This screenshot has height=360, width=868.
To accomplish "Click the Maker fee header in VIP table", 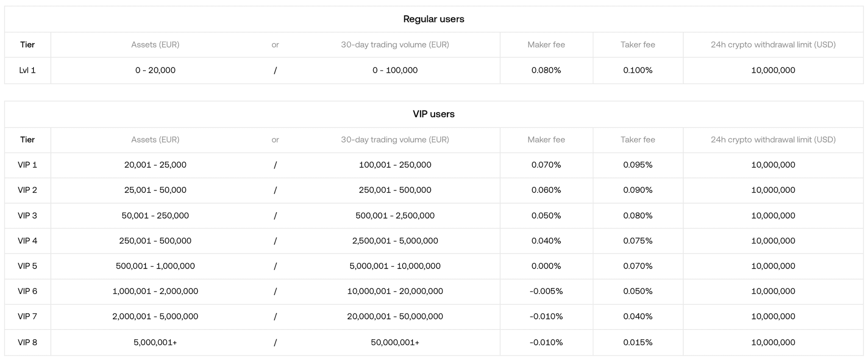I will point(546,140).
